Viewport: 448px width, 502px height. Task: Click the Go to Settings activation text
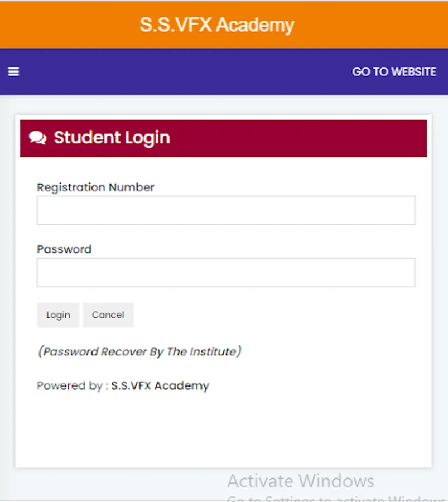tap(337, 498)
